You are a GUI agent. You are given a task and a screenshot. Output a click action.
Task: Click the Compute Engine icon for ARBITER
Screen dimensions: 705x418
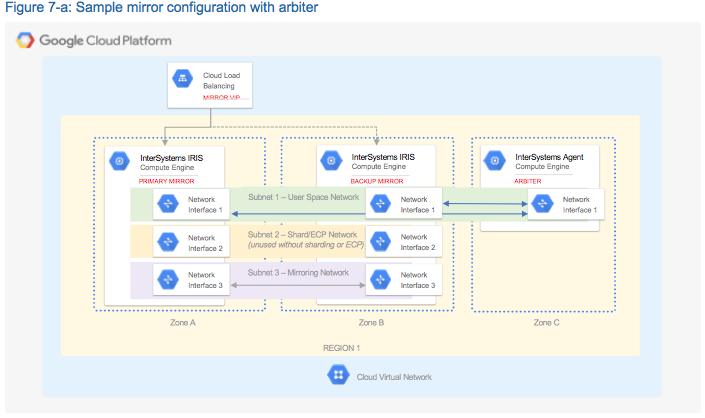pos(495,160)
